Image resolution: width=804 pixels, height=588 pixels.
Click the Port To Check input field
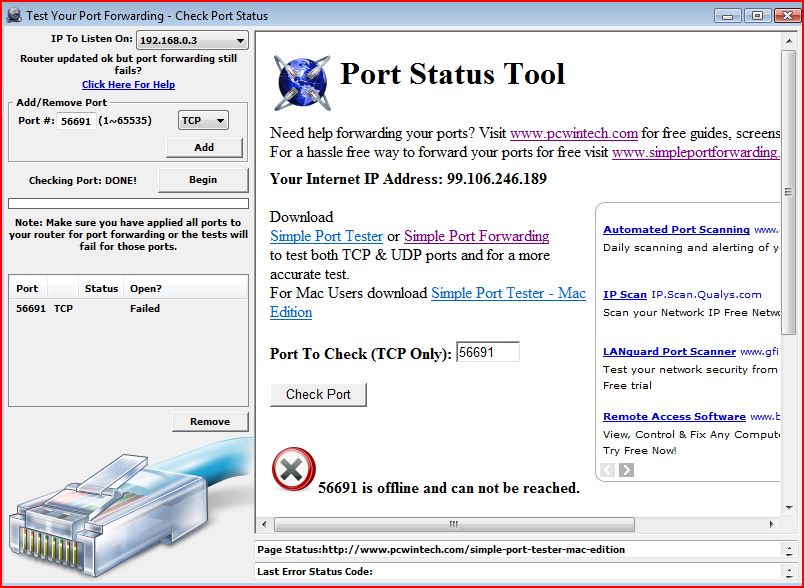[x=488, y=352]
